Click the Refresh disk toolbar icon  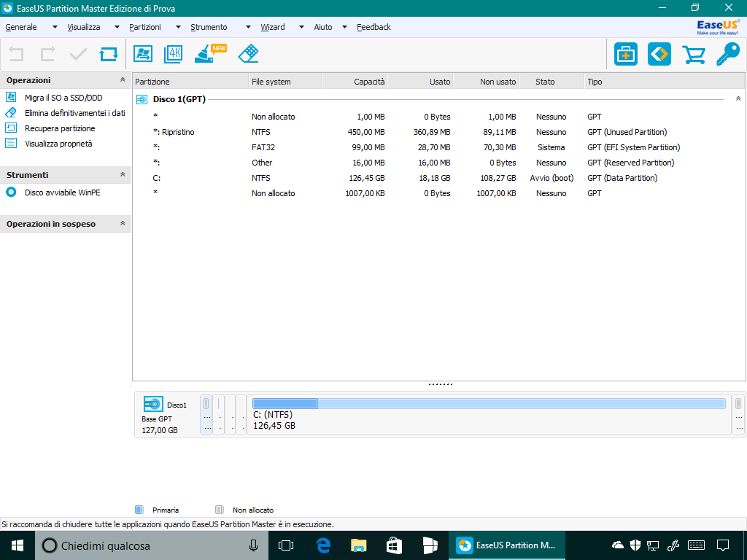click(x=109, y=54)
